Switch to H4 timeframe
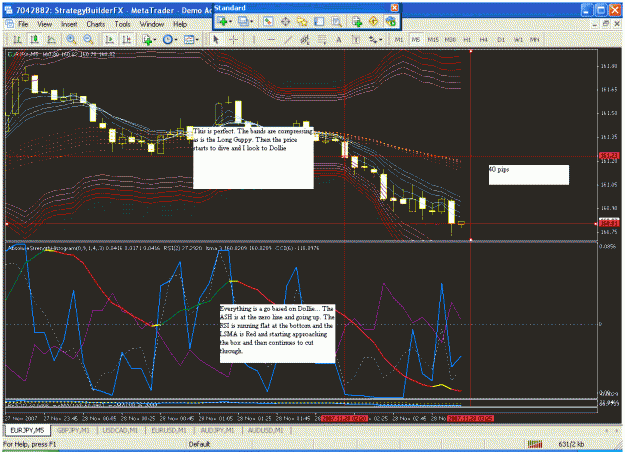This screenshot has width=625, height=452. [x=484, y=39]
